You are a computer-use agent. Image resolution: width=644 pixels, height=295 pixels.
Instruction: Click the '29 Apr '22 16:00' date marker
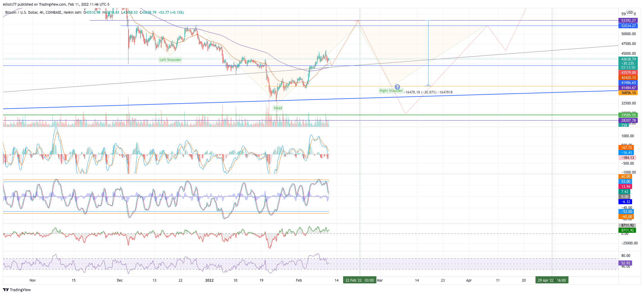pyautogui.click(x=552, y=280)
